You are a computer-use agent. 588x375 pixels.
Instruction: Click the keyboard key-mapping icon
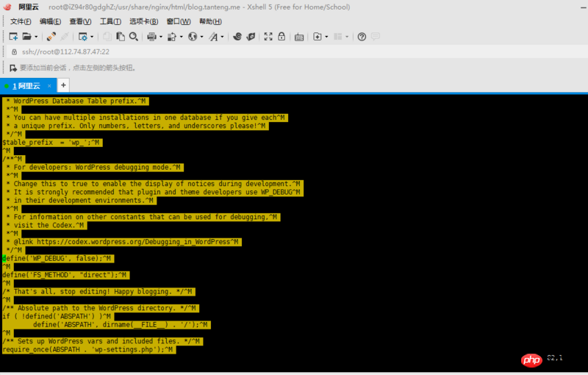pyautogui.click(x=299, y=37)
